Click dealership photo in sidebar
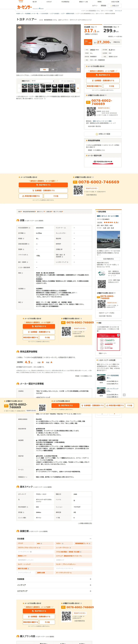This screenshot has width=138, height=644. click(x=108, y=239)
